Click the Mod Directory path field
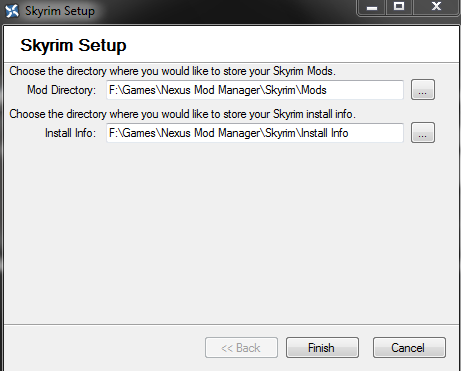The height and width of the screenshot is (371, 461). pyautogui.click(x=255, y=90)
